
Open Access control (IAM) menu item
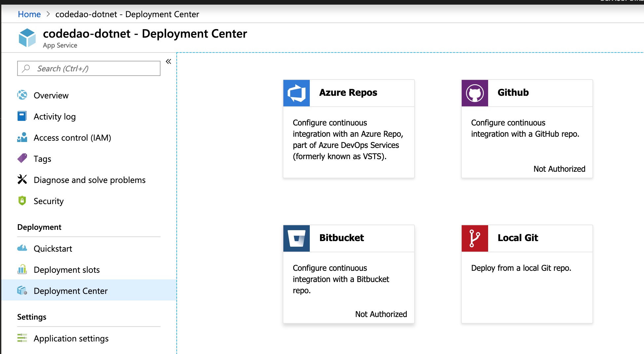[x=72, y=138]
